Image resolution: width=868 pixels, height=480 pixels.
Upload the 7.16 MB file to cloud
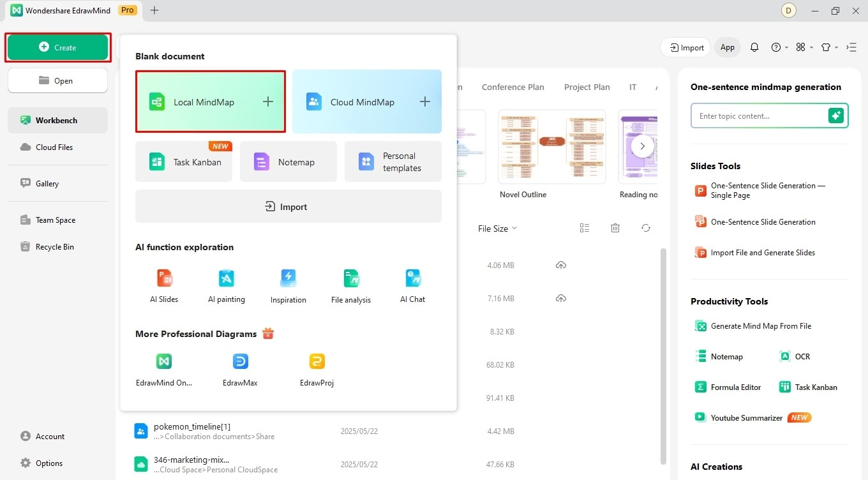(x=561, y=298)
